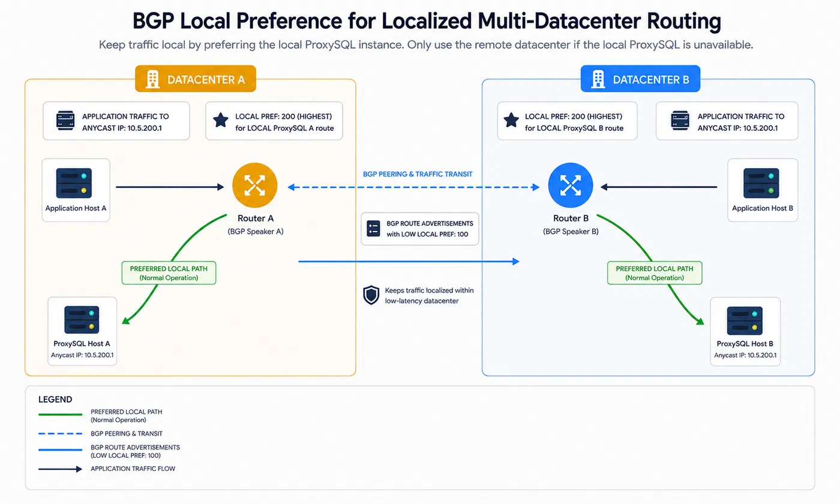Click the Application Host B server icon
The image size is (840, 504).
[761, 183]
